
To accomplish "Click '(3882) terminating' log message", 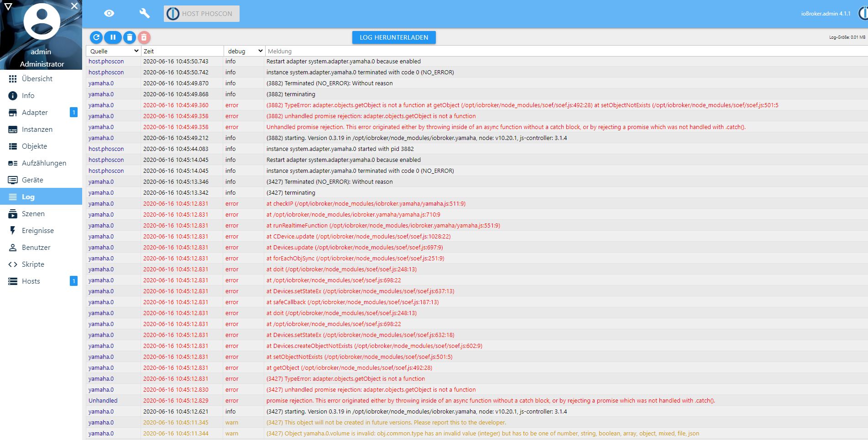I will (291, 94).
